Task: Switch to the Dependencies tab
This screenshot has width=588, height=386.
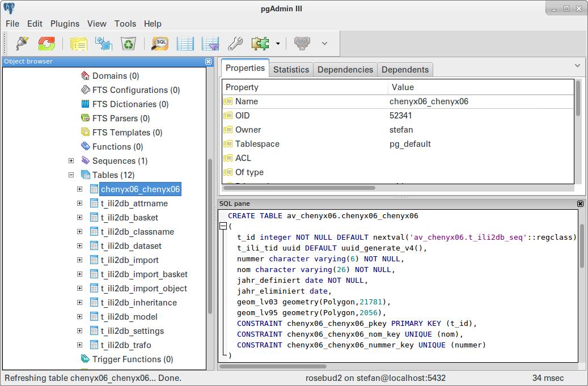Action: click(345, 70)
